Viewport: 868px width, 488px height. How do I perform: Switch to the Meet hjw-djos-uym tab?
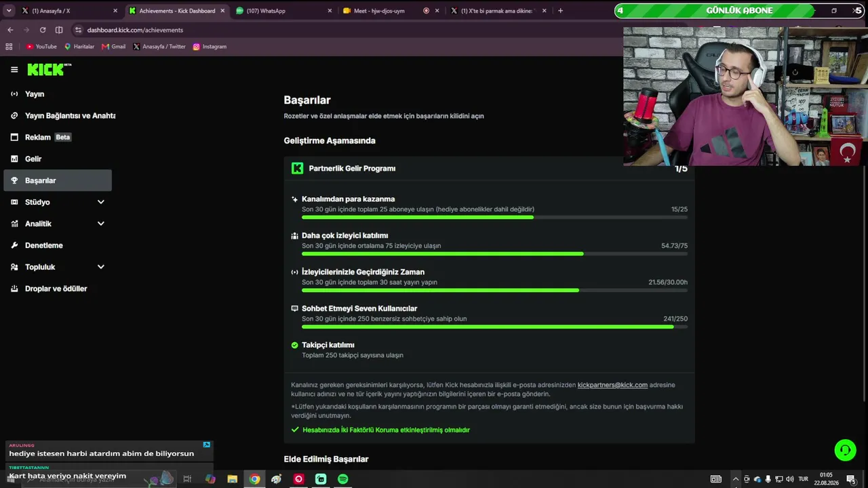(390, 11)
